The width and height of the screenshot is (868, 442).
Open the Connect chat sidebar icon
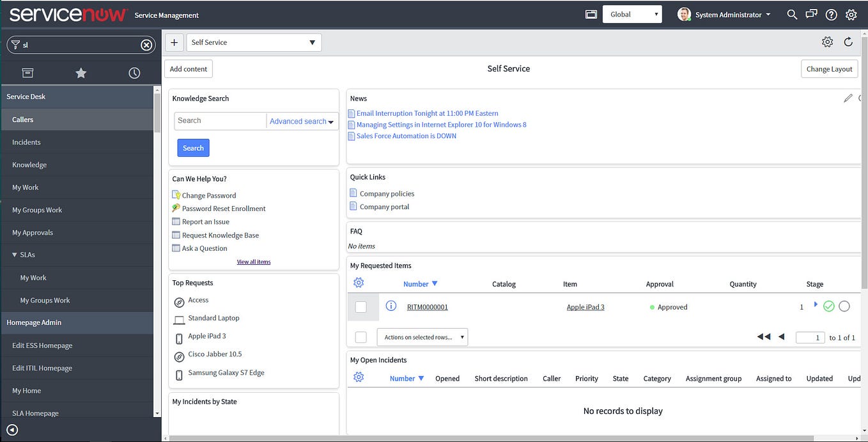(810, 14)
